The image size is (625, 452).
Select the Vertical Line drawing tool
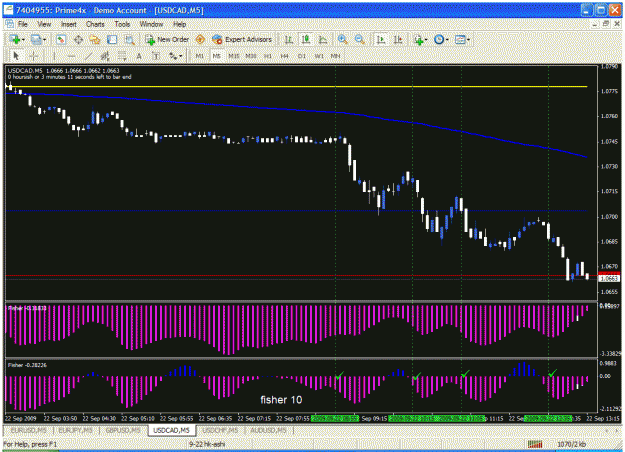54,56
